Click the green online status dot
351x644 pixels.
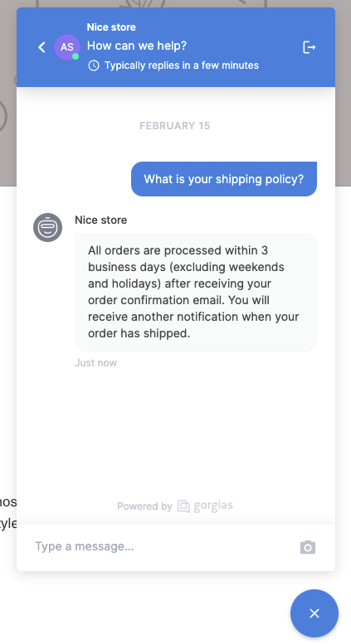(x=76, y=56)
